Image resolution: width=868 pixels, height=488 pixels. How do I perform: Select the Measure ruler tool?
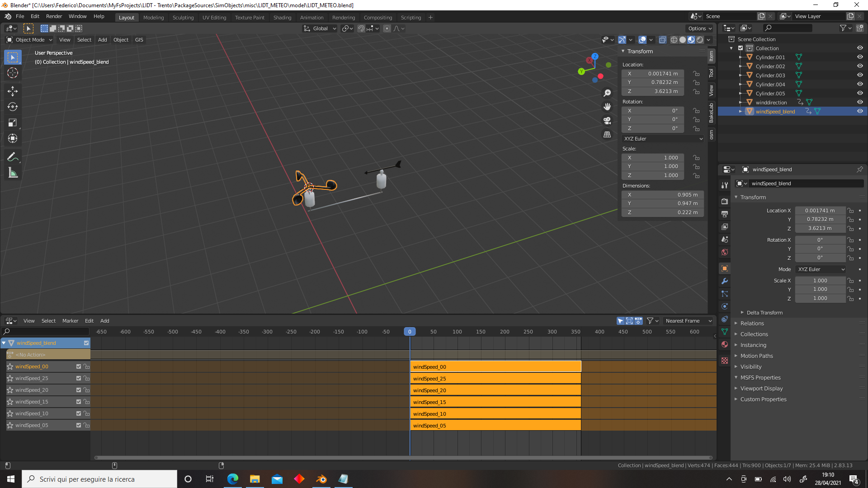12,173
